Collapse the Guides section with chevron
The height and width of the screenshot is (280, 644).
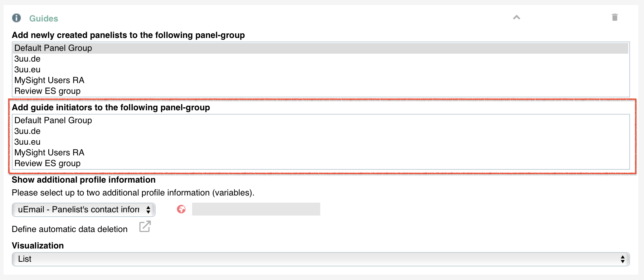(x=517, y=17)
